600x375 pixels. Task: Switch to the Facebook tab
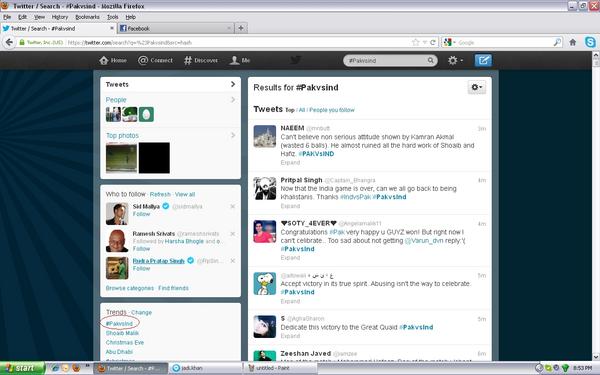pyautogui.click(x=176, y=28)
